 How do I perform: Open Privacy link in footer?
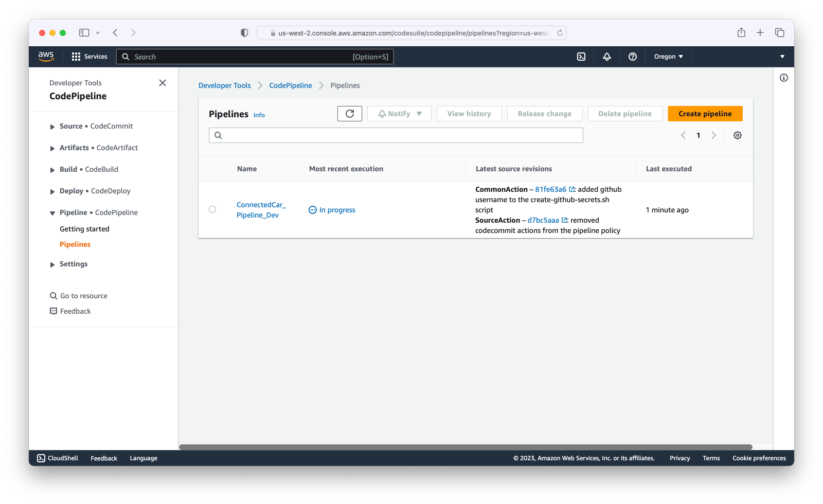tap(680, 458)
